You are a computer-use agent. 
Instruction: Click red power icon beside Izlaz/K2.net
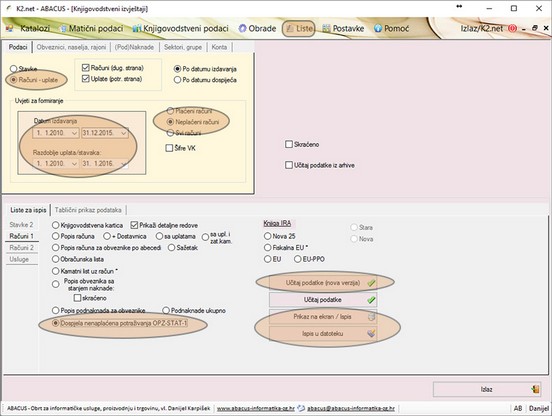point(512,29)
